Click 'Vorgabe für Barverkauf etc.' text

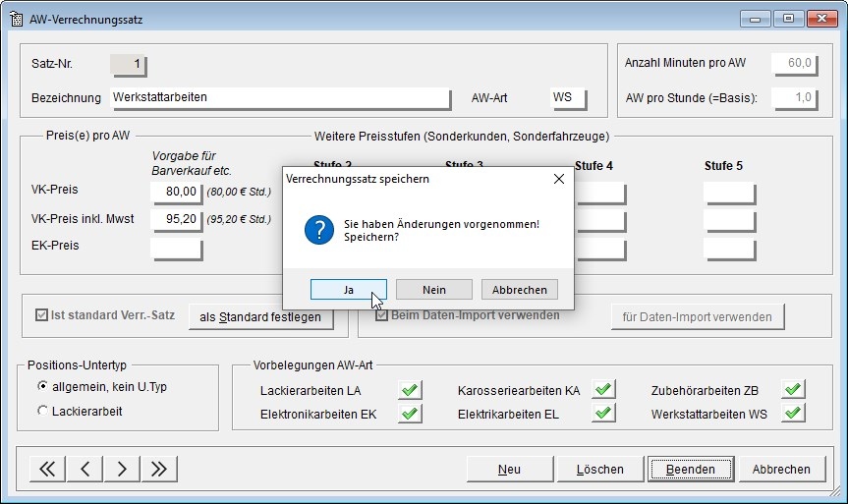click(x=192, y=163)
